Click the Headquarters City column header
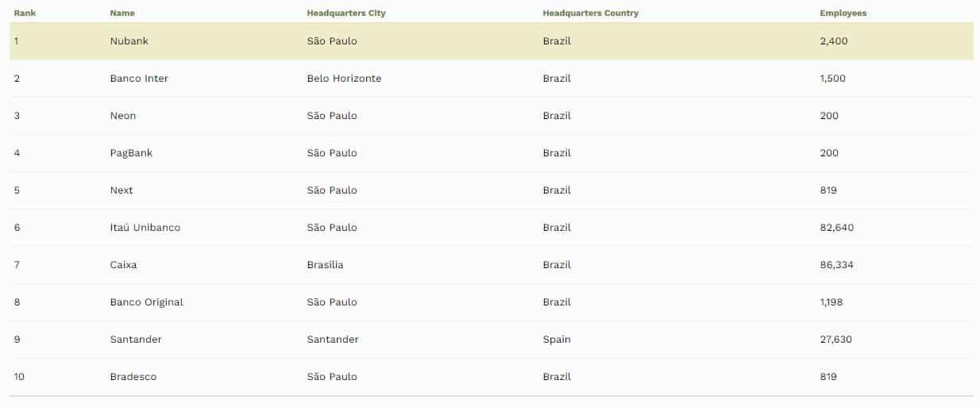This screenshot has height=407, width=980. (346, 13)
